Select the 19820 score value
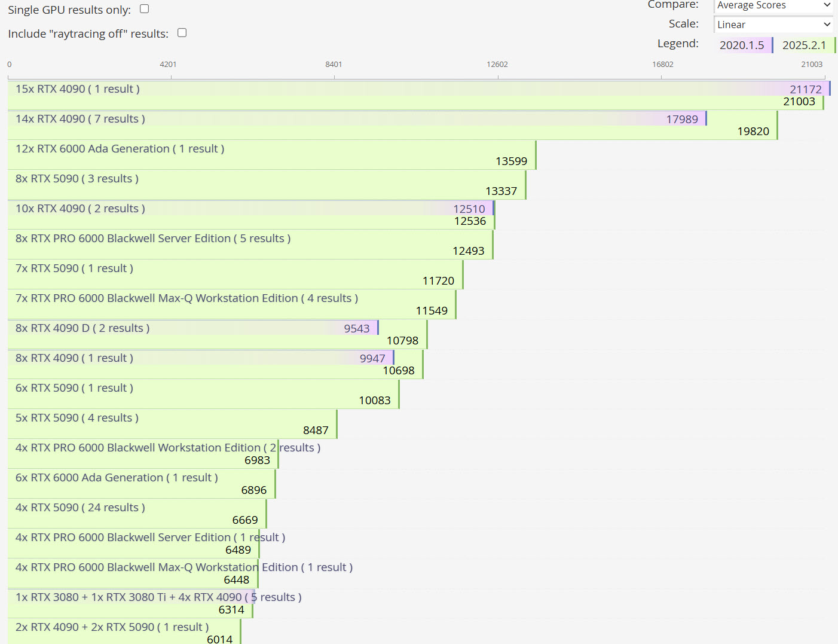The height and width of the screenshot is (644, 838). (x=753, y=132)
